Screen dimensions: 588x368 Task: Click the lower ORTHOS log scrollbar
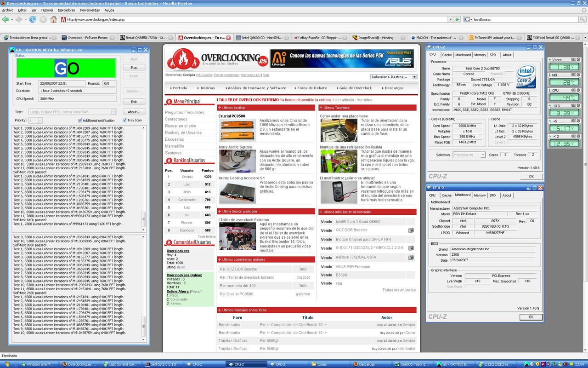[143, 289]
